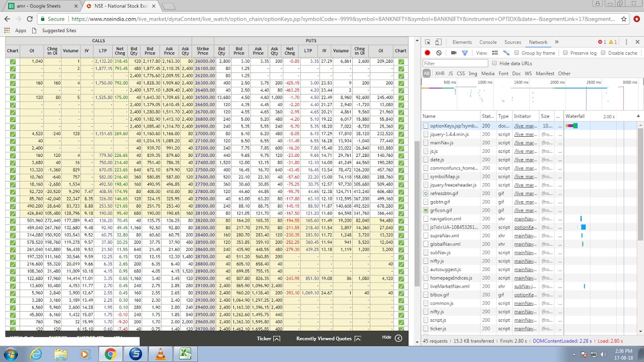Click the network Filter text input
The width and height of the screenshot is (644, 362).
click(x=455, y=63)
